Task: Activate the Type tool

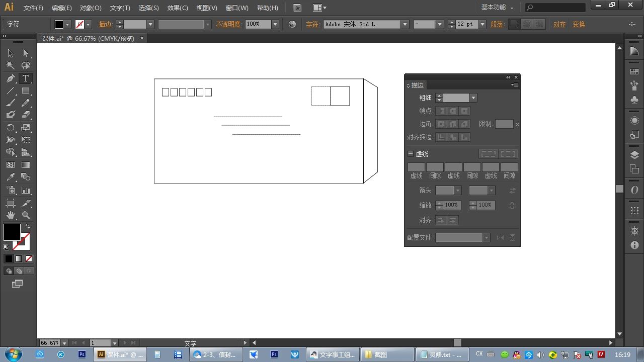Action: click(26, 78)
